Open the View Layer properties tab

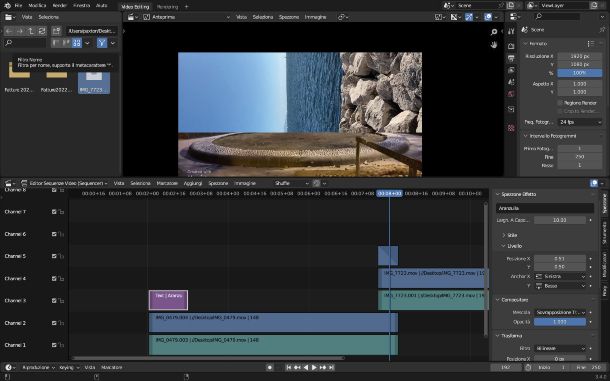point(511,70)
